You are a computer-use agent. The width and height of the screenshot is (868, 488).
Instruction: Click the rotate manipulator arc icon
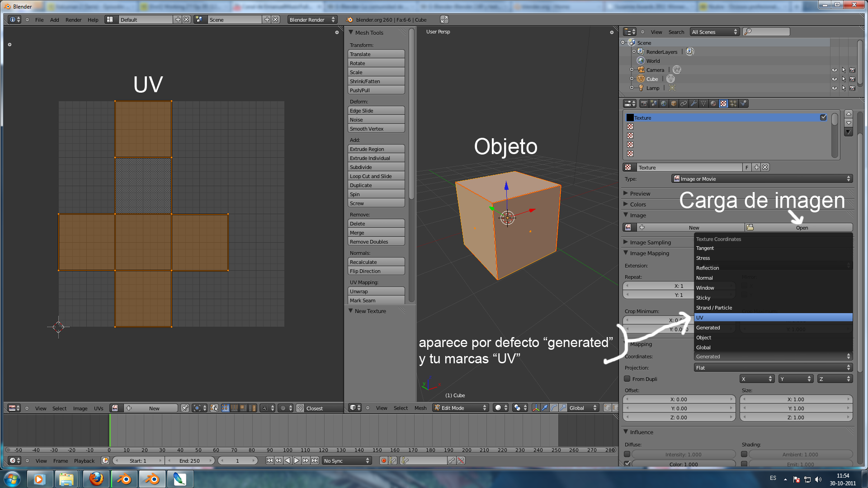click(554, 408)
